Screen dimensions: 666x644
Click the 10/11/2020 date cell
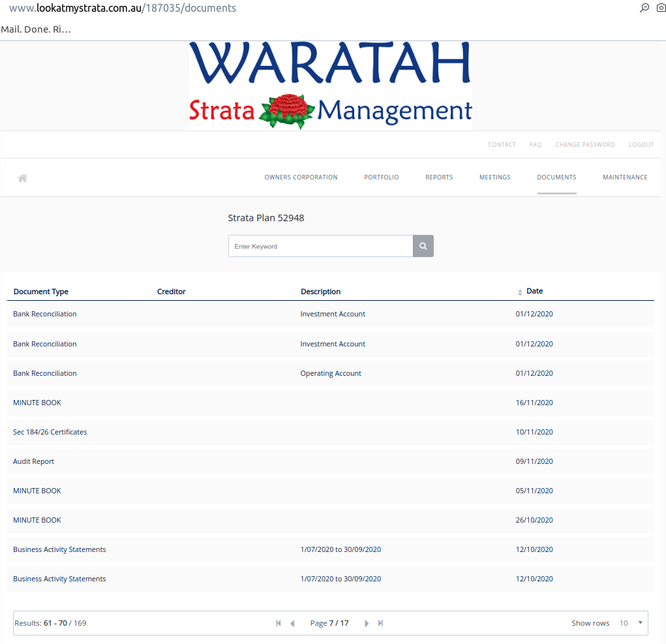click(x=534, y=432)
